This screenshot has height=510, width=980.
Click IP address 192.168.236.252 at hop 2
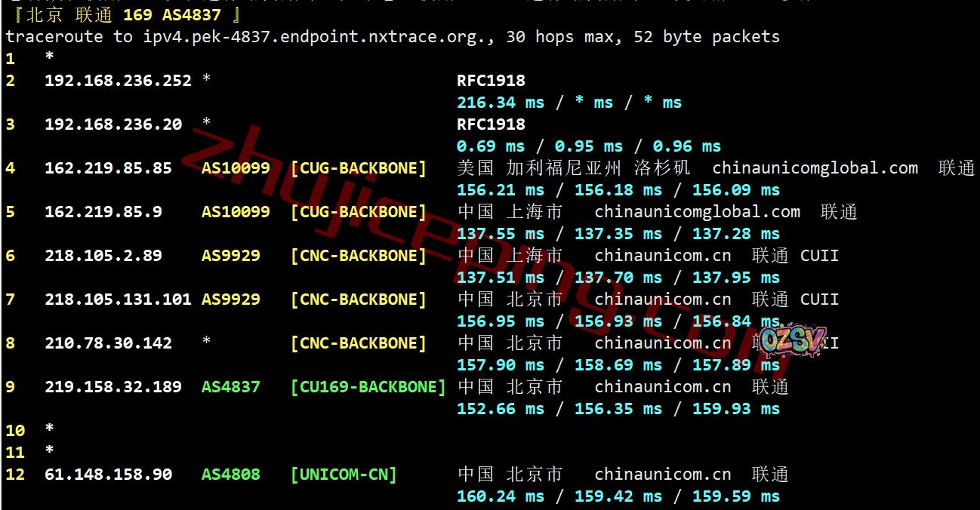coord(118,80)
